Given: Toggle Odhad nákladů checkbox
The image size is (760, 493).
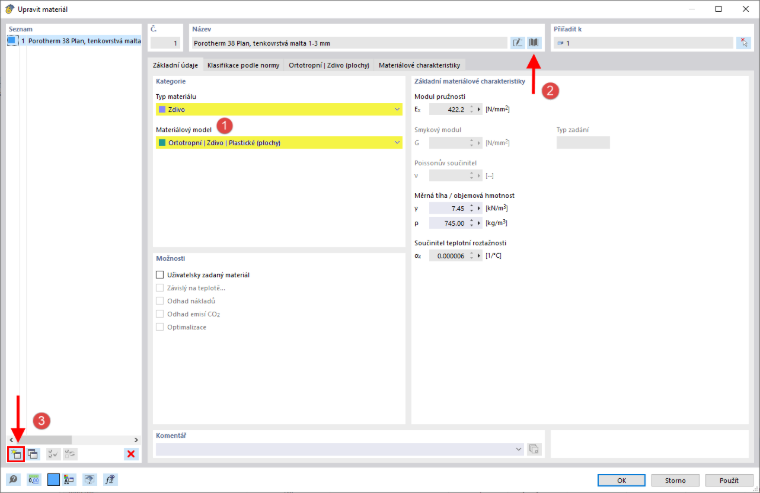Looking at the screenshot, I should click(x=160, y=301).
